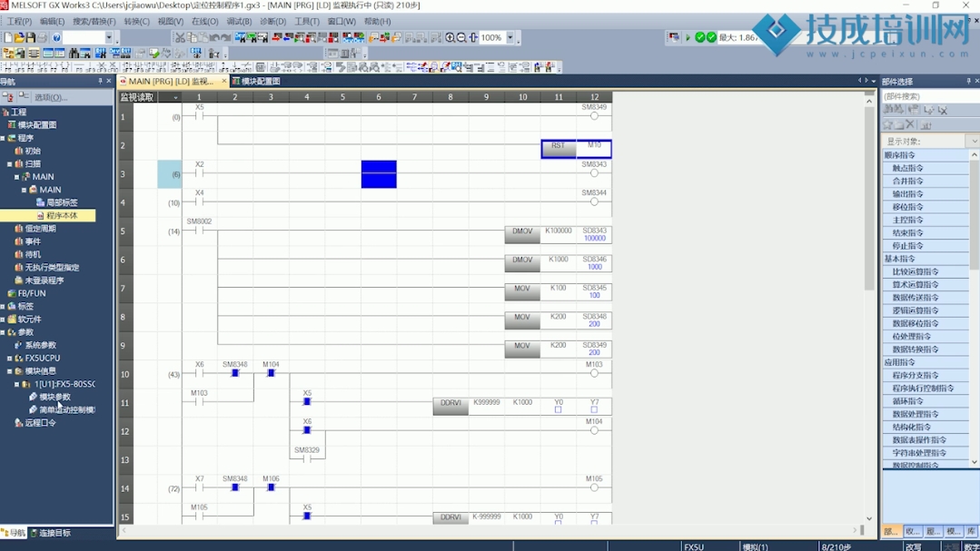Expand the 软元件 tree node
The width and height of the screenshot is (980, 551).
[3, 320]
